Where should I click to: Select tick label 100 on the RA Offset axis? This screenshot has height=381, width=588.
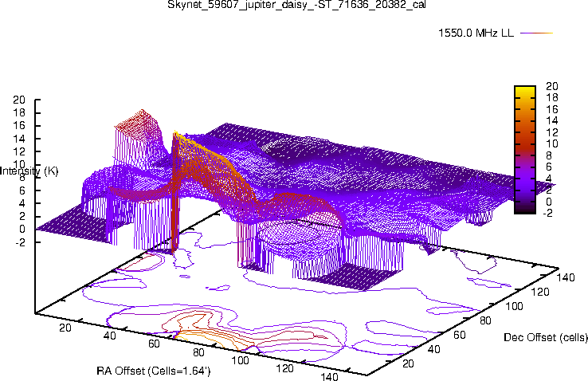coord(240,360)
